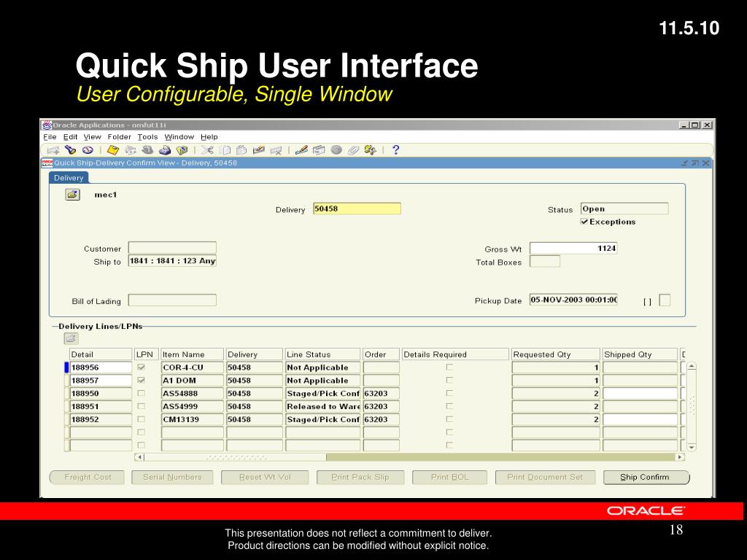This screenshot has width=747, height=560.
Task: Click the Save diskette toolbar icon
Action: coord(113,150)
